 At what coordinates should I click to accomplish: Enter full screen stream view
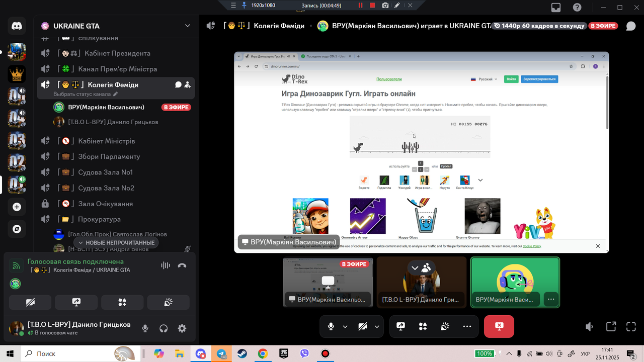[631, 327]
